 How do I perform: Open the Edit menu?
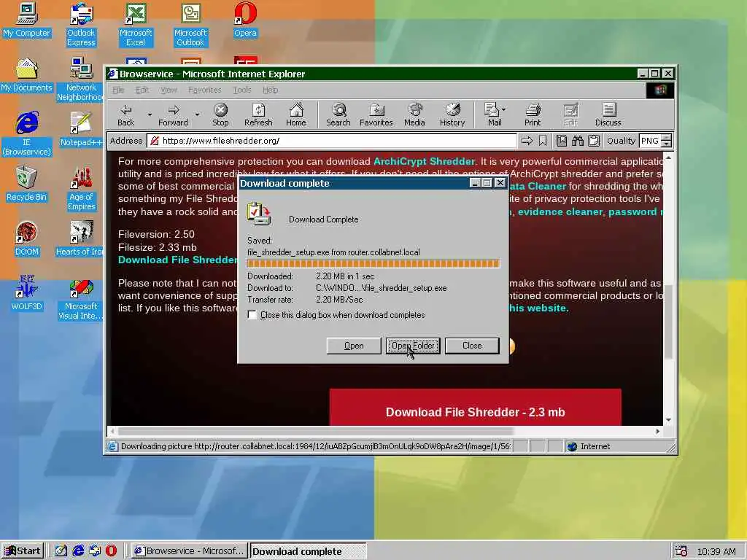(x=142, y=90)
